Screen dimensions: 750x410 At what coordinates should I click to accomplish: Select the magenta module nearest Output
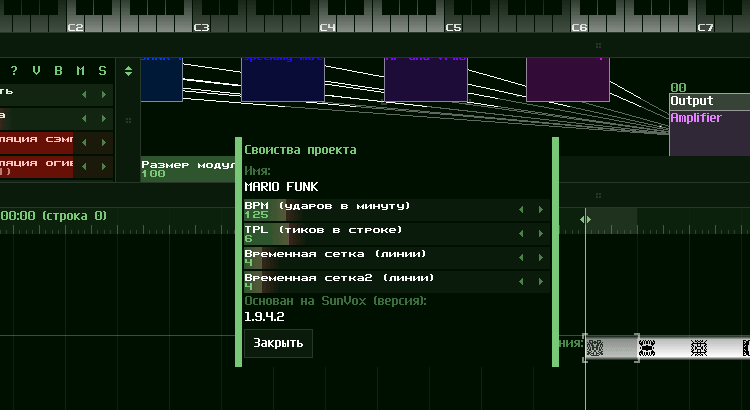point(568,79)
